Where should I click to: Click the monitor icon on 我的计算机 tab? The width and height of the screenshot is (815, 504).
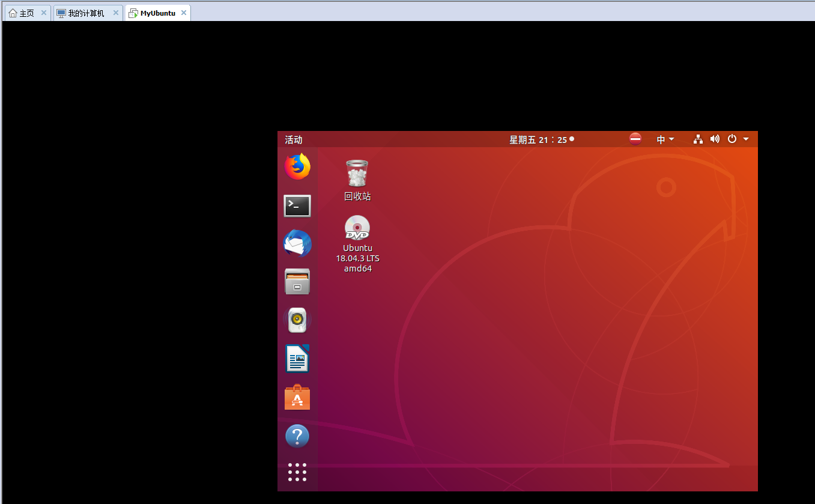tap(61, 13)
